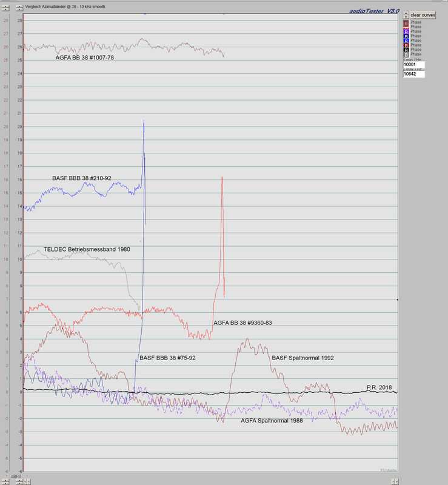Click the audioTester V3.0 logo text
The image size is (448, 485).
(374, 11)
